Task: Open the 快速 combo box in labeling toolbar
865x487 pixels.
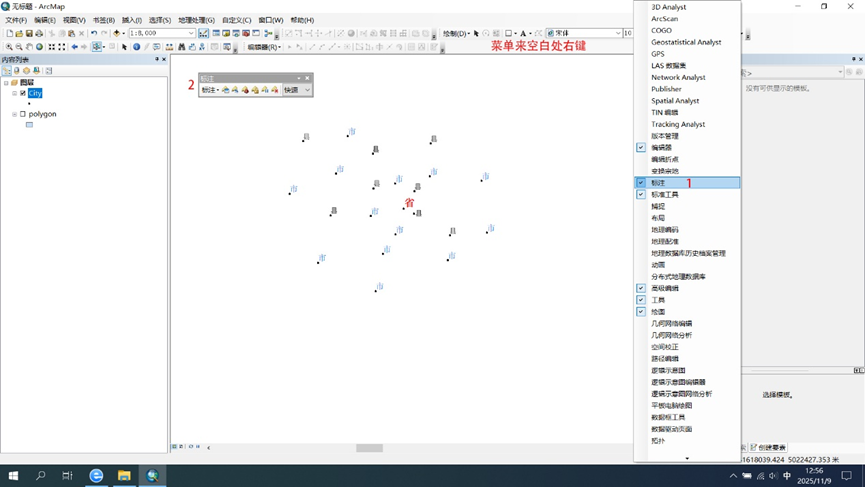Action: [x=297, y=90]
